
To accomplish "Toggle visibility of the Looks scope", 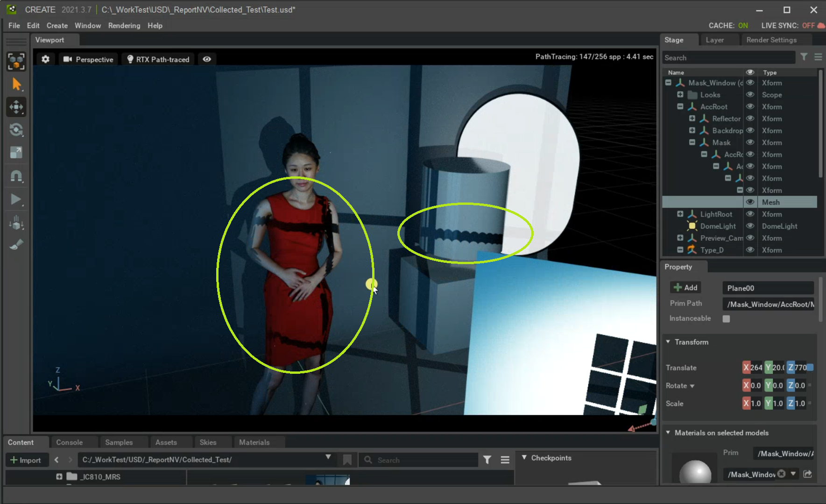I will click(750, 95).
